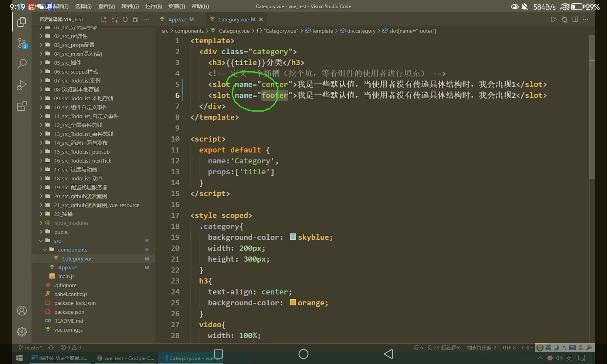Click the New File icon in explorer header
This screenshot has height=364, width=607.
click(104, 19)
